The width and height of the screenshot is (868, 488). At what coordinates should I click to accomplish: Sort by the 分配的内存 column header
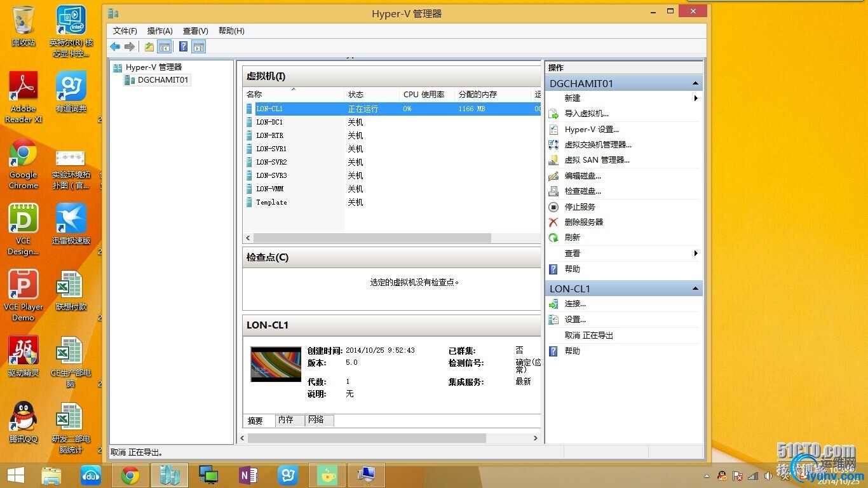tap(493, 94)
